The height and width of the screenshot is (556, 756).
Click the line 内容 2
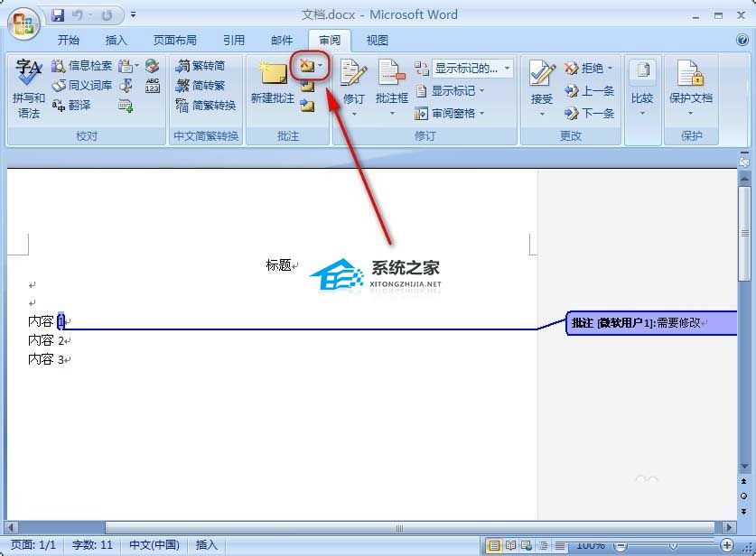coord(46,340)
